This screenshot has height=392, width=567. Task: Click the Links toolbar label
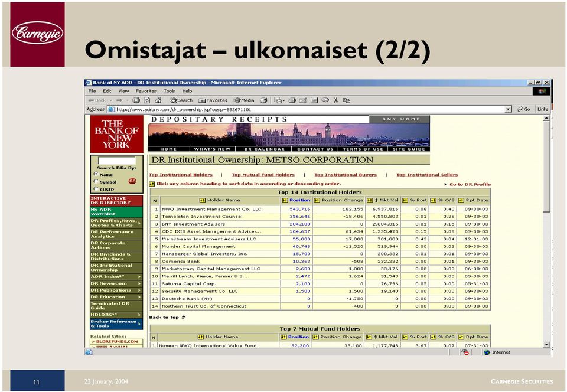[x=542, y=109]
